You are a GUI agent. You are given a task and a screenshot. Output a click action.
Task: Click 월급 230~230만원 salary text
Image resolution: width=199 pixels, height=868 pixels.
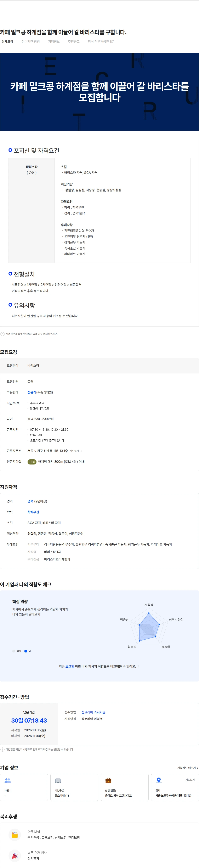tap(40, 419)
